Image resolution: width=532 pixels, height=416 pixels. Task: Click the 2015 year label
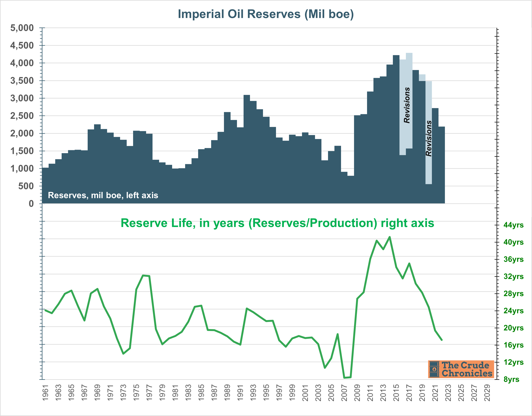396,393
